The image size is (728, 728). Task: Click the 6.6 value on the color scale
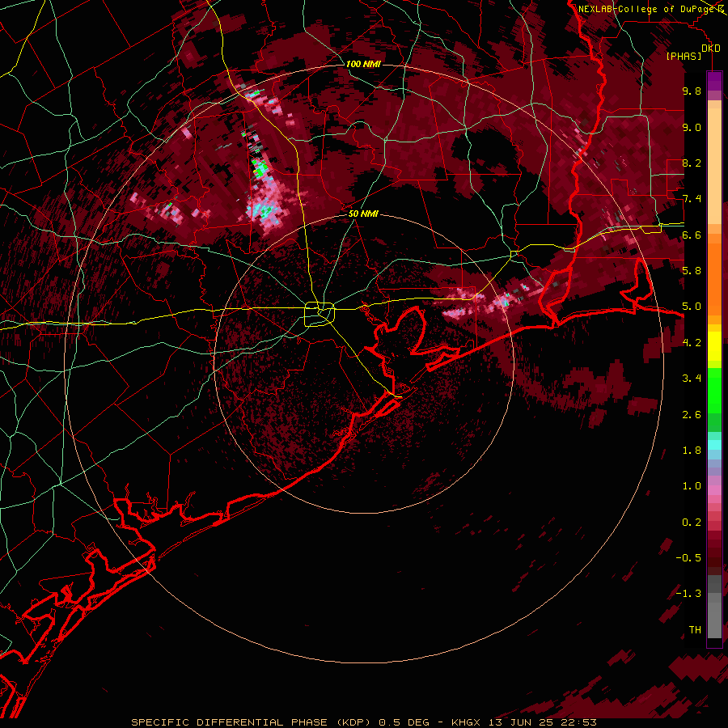(x=692, y=235)
